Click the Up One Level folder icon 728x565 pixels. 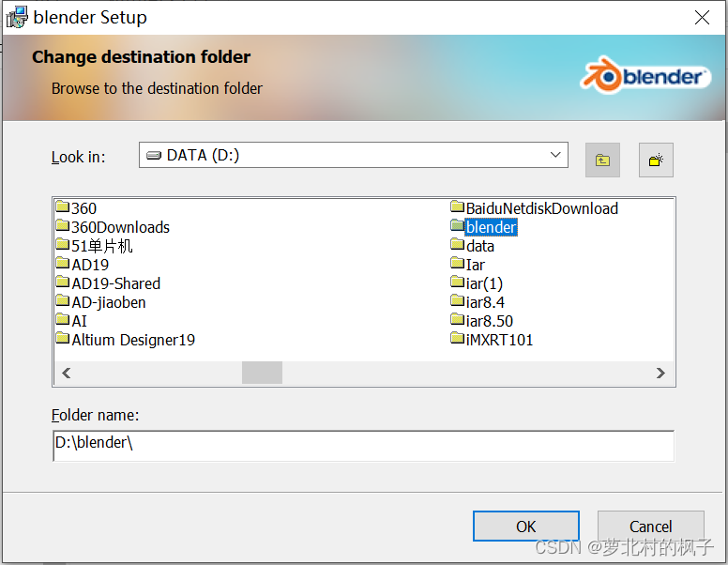coord(602,160)
